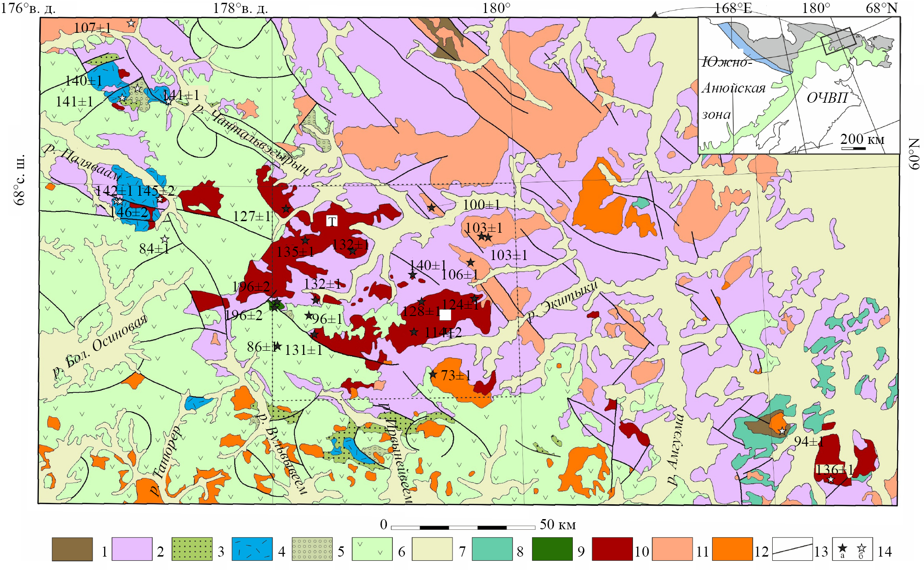The height and width of the screenshot is (570, 924).
Task: Click the black star beside 100±1 label
Action: point(431,208)
